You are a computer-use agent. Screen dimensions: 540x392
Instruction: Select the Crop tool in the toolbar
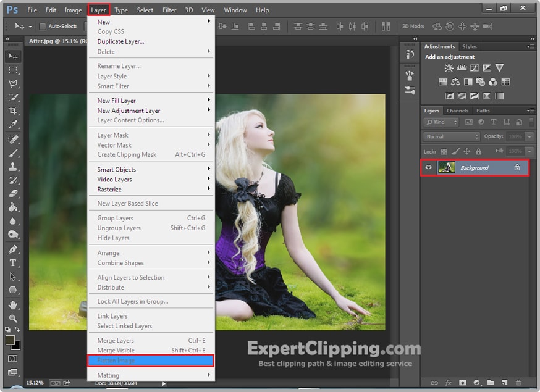13,111
